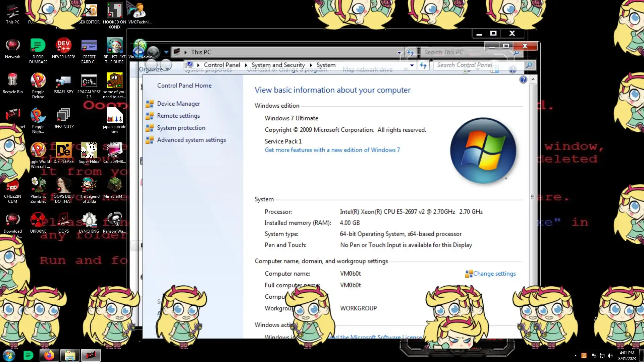Show hidden tray icons arrow
The image size is (644, 362).
point(576,356)
